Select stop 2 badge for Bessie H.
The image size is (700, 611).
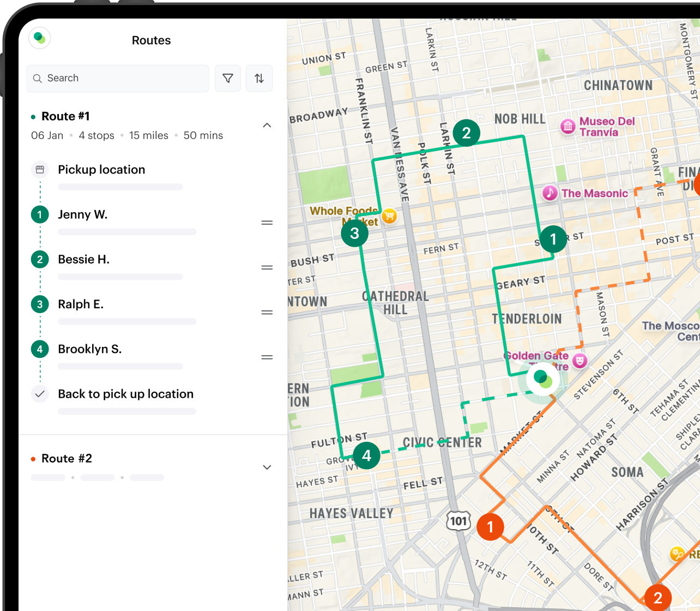click(40, 259)
